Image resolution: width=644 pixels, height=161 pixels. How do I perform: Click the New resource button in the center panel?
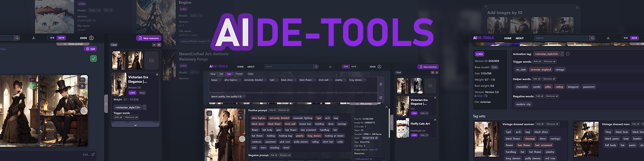(x=428, y=67)
